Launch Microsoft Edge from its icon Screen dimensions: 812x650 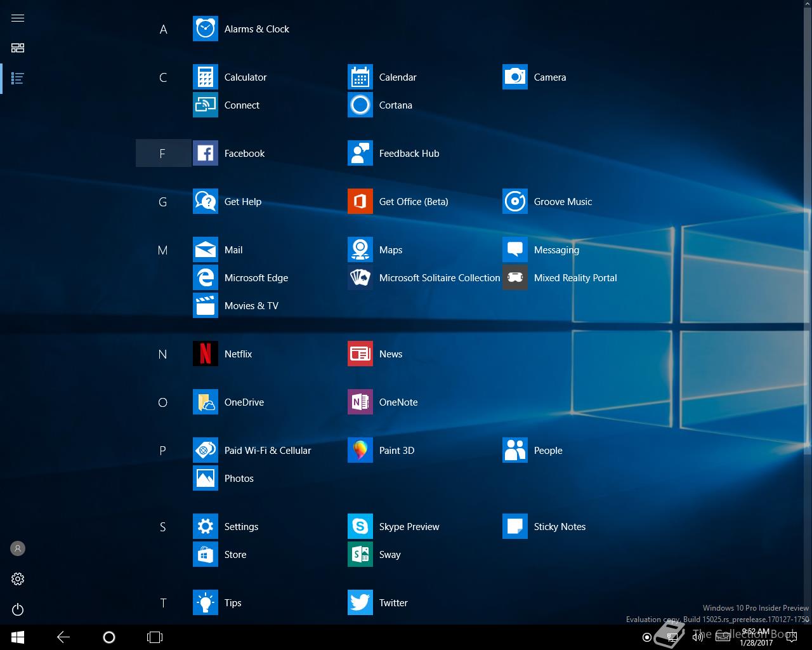coord(206,278)
